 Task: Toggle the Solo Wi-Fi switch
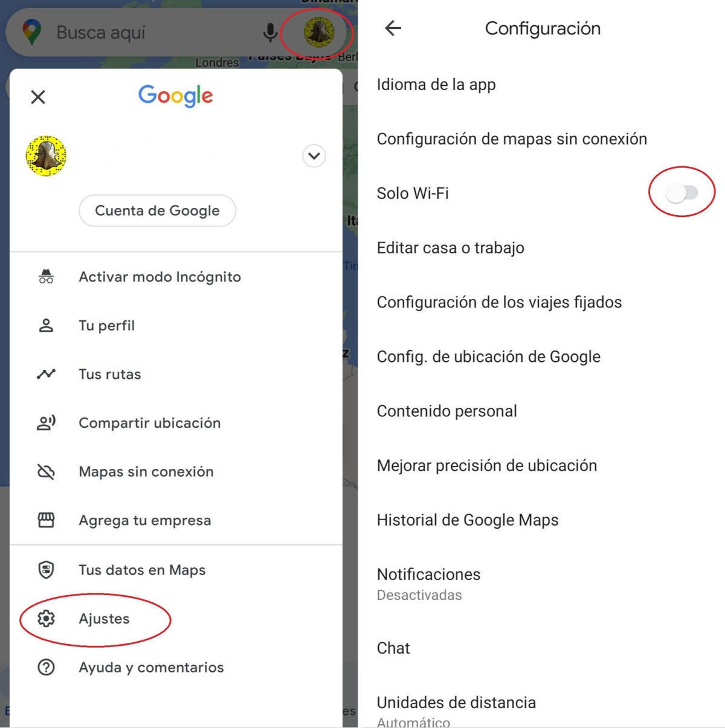681,193
